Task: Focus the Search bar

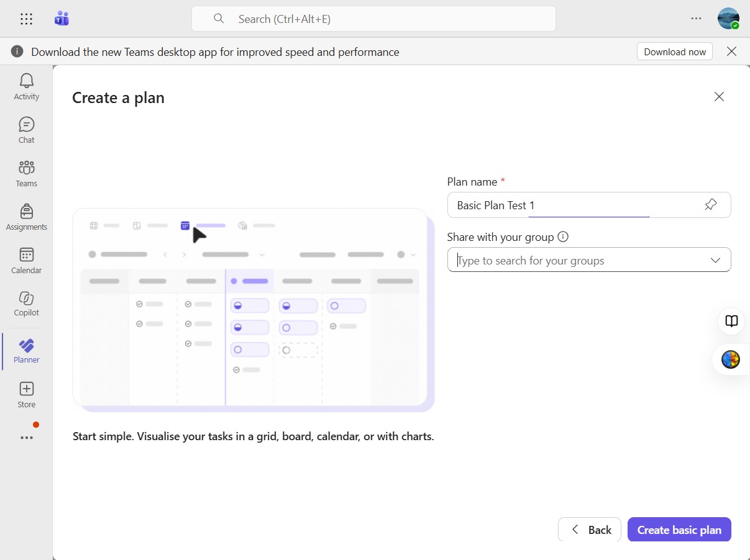Action: [x=373, y=19]
